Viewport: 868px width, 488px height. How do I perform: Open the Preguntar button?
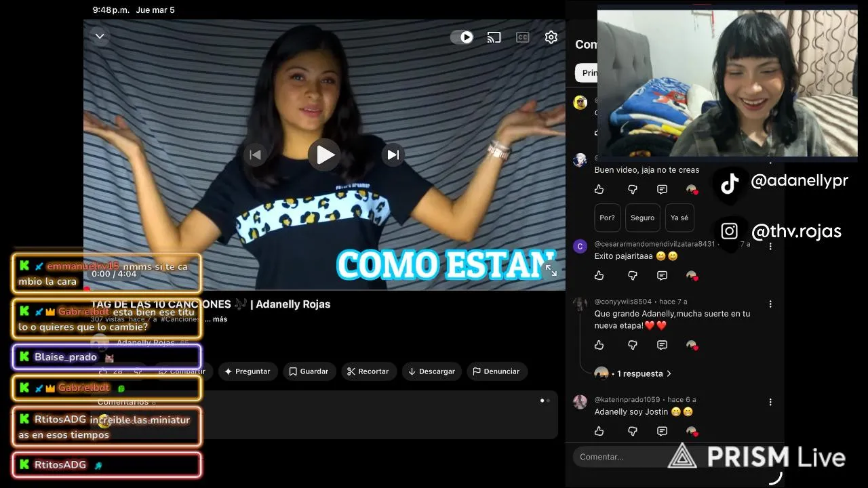[247, 371]
